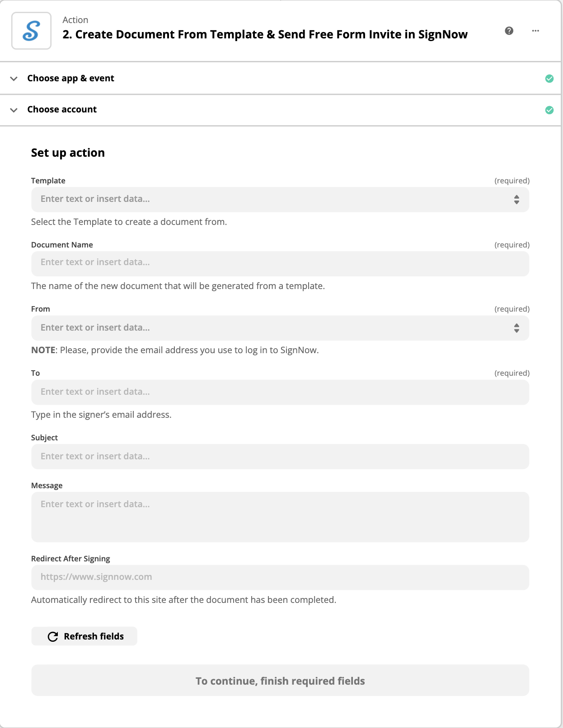Click the Redirect After Signing URL field
Viewport: 563px width, 728px height.
tap(280, 577)
